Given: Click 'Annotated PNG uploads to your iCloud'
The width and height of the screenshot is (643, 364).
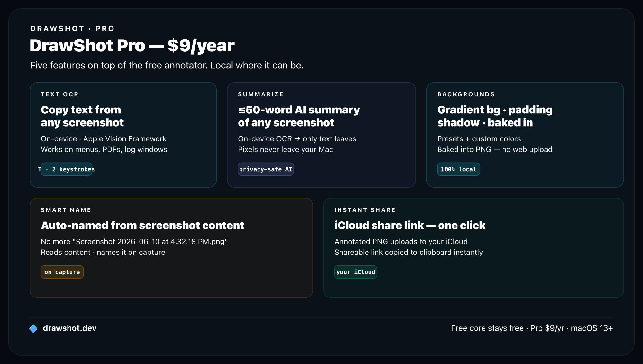Looking at the screenshot, I should point(401,242).
